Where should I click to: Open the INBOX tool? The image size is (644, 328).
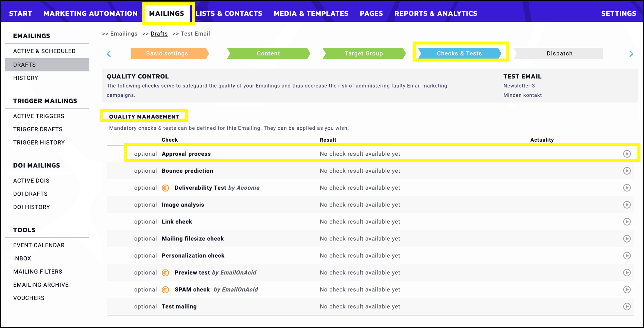click(x=22, y=258)
